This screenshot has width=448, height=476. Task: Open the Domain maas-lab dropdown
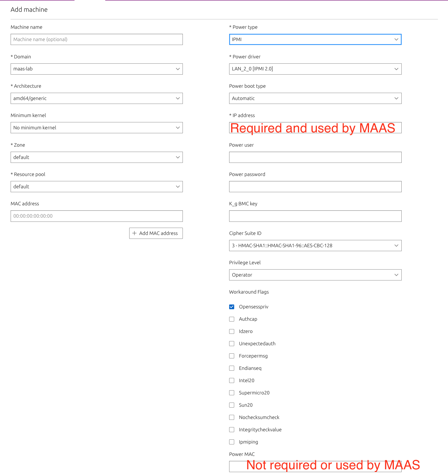tap(97, 69)
